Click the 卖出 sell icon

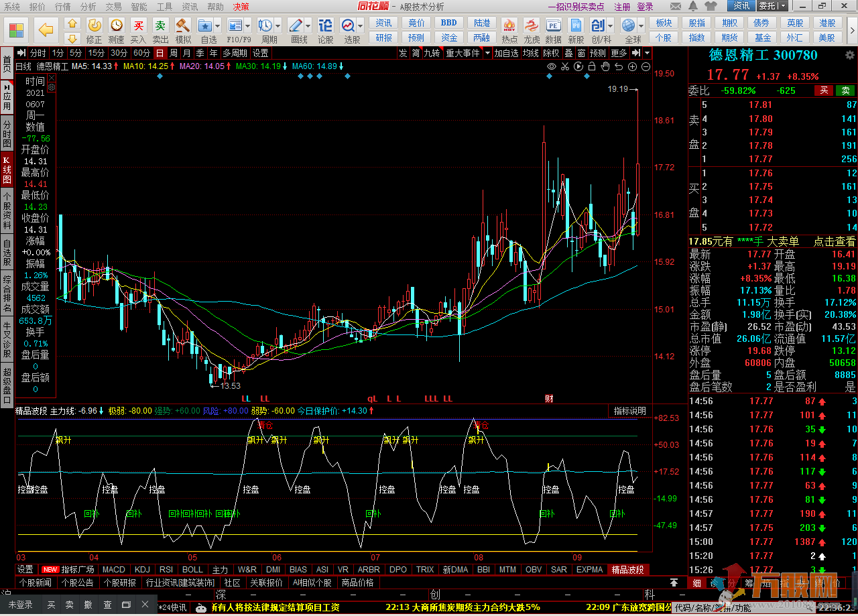tap(160, 25)
